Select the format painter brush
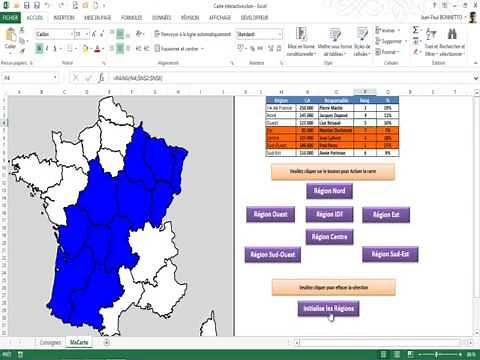 pos(22,51)
